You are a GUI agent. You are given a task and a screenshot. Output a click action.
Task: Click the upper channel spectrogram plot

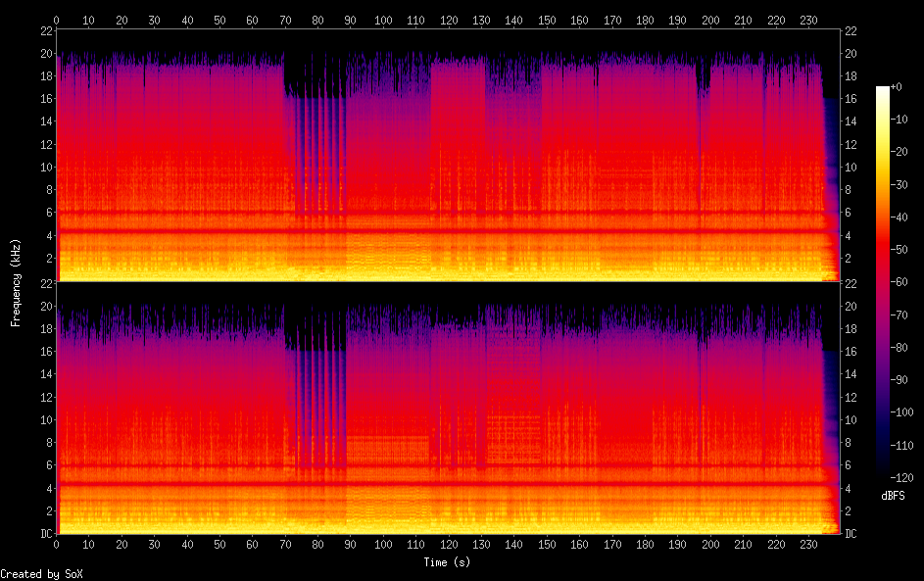coord(448,155)
